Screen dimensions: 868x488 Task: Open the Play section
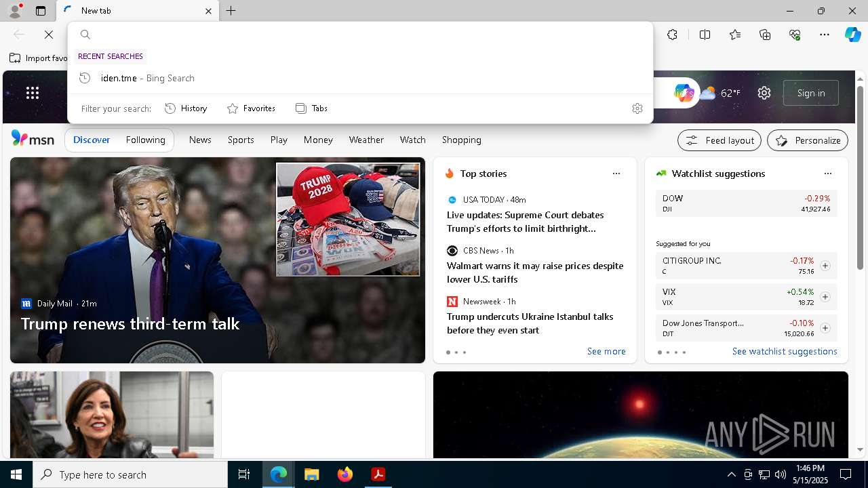tap(279, 140)
